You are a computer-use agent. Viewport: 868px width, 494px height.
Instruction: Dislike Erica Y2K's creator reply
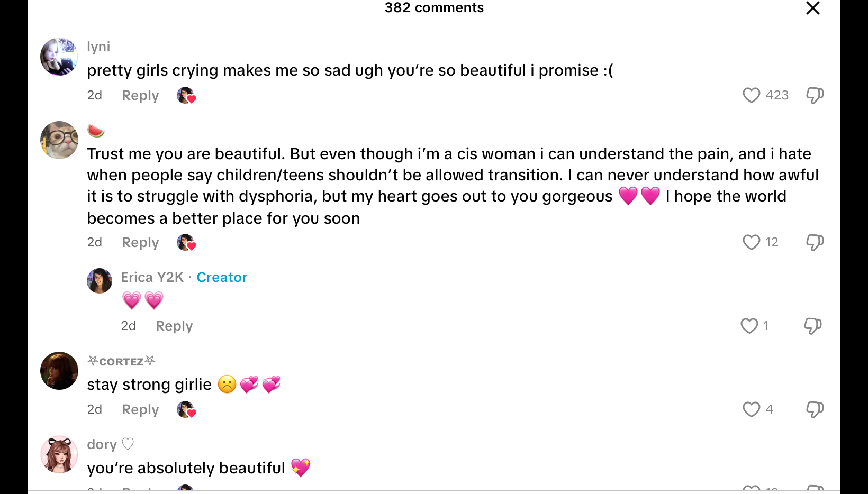coord(812,326)
